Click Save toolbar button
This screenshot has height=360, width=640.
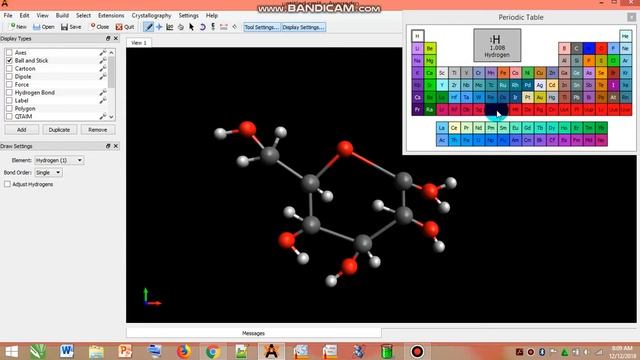pos(71,27)
